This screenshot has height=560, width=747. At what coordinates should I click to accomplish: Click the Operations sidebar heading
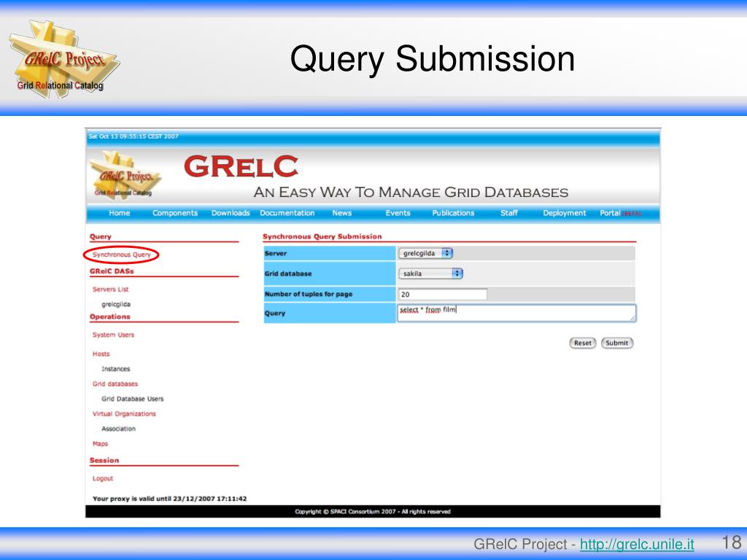pos(110,316)
